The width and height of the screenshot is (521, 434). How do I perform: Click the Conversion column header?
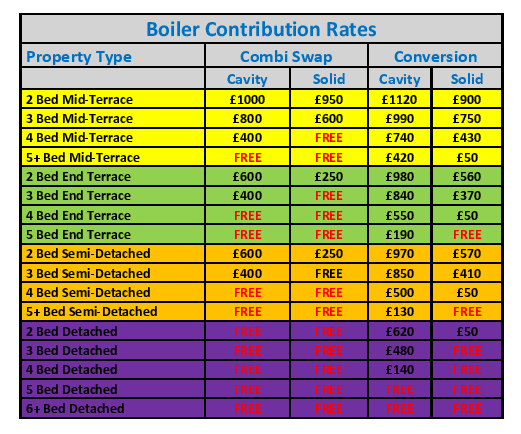435,56
